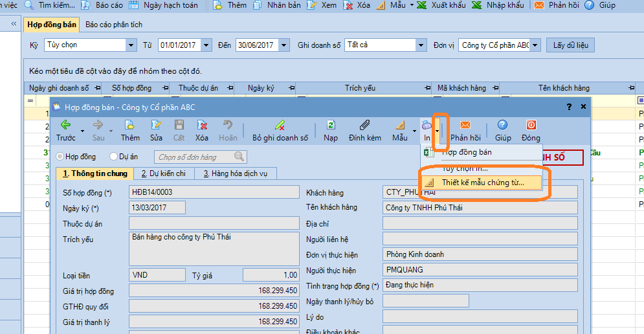Choose Tùy chọn in menu item
This screenshot has width=644, height=334.
(x=482, y=168)
